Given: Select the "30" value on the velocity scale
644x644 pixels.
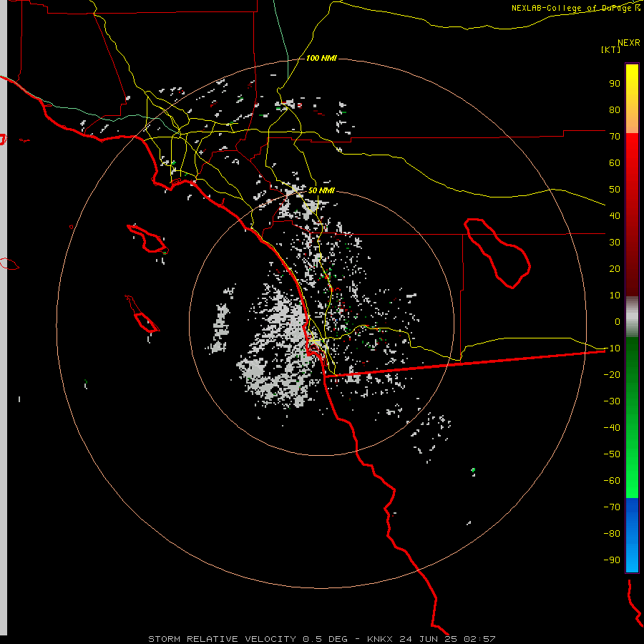Looking at the screenshot, I should click(615, 243).
